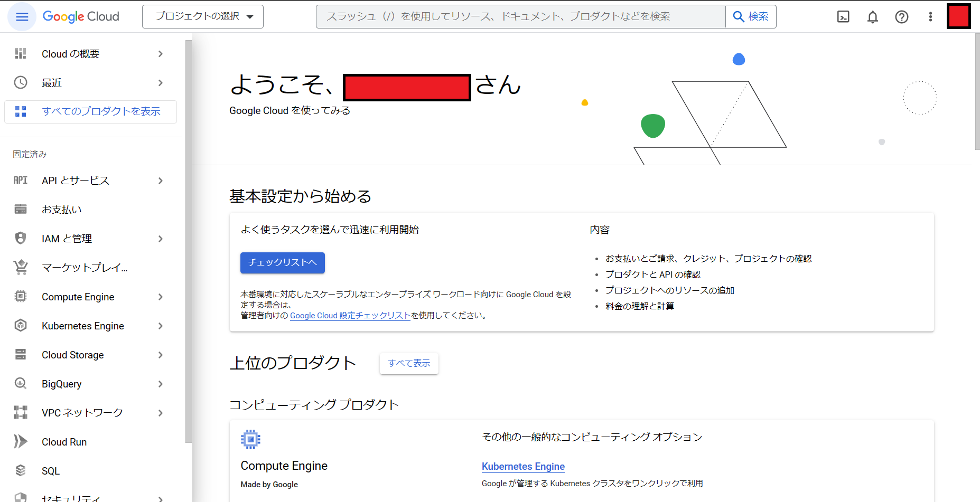
Task: Click the IAM と管理 shield icon
Action: (21, 239)
